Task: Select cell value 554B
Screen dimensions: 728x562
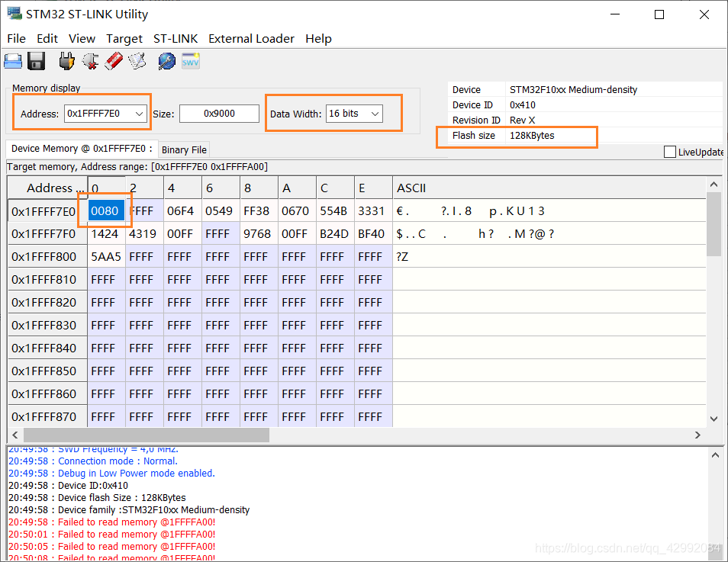Action: 335,211
